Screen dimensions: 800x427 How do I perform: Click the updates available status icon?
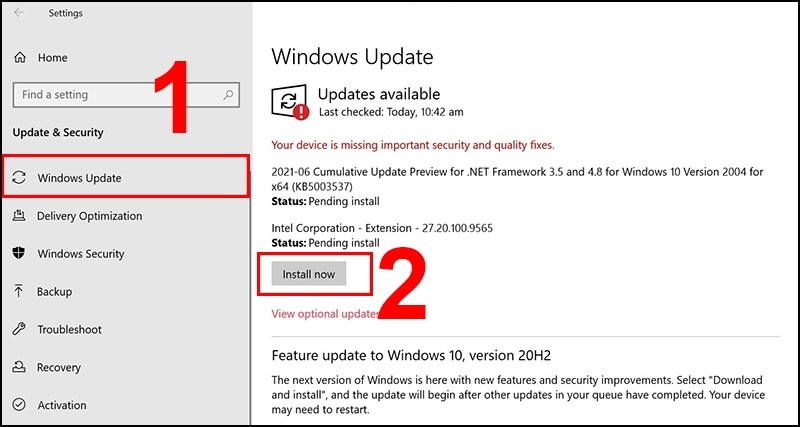point(289,102)
